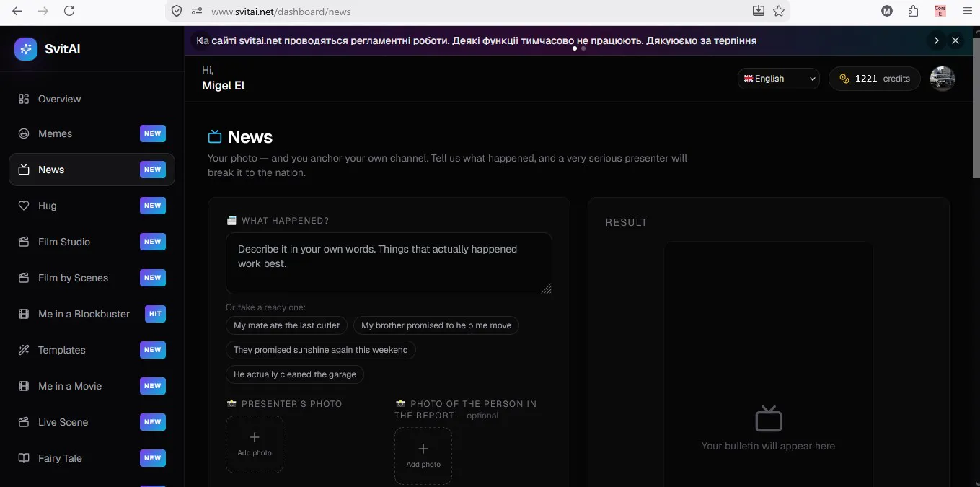Open the user profile avatar
This screenshot has width=980, height=487.
[x=943, y=79]
